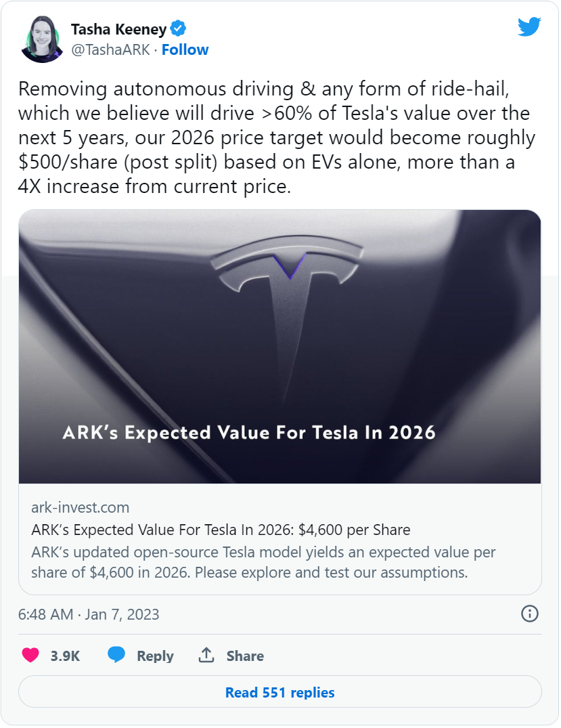561x728 pixels.
Task: Open the tweet timestamp Jan 7, 2023
Action: 89,615
